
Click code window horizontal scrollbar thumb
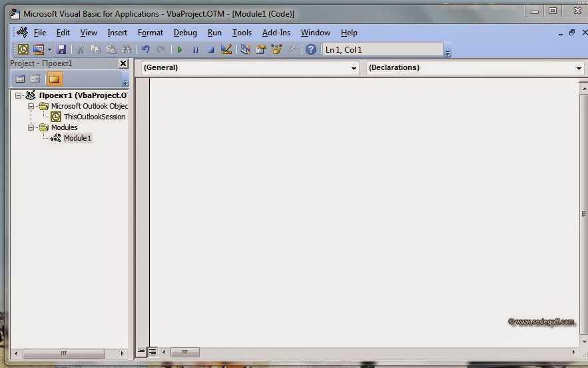(185, 352)
